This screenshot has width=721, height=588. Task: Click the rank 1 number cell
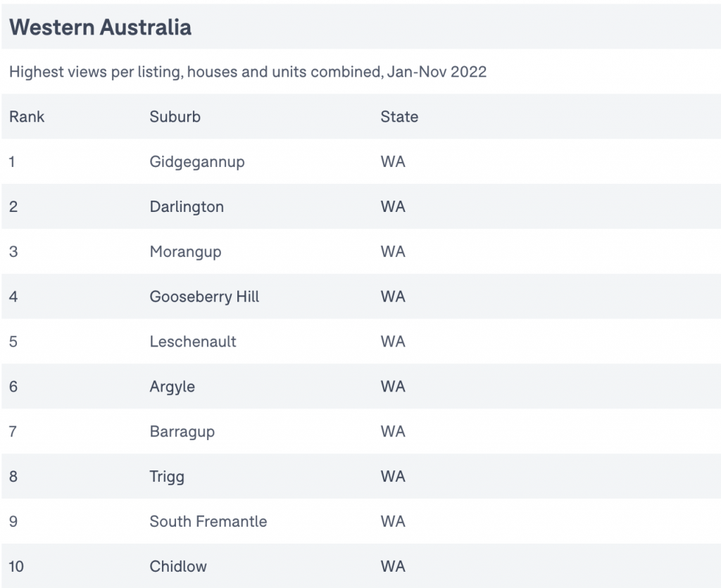coord(12,162)
